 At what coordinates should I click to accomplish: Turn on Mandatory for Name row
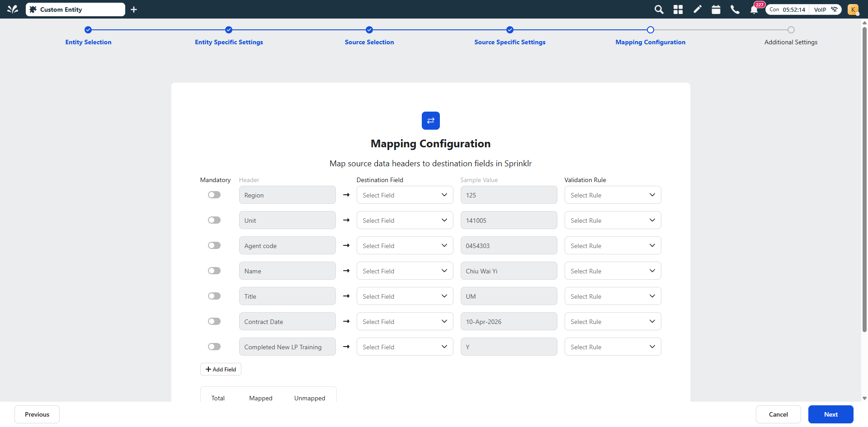[214, 271]
